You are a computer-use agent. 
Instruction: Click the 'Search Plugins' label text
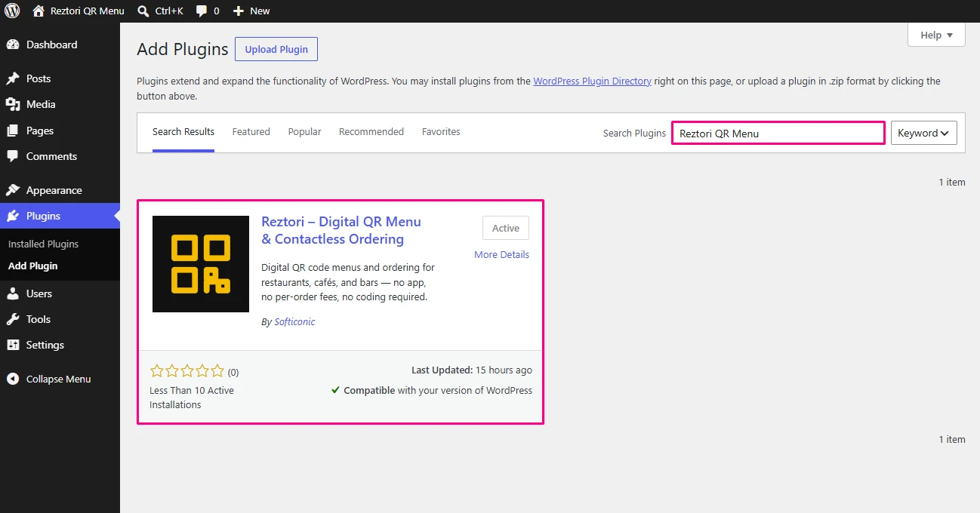(x=634, y=133)
